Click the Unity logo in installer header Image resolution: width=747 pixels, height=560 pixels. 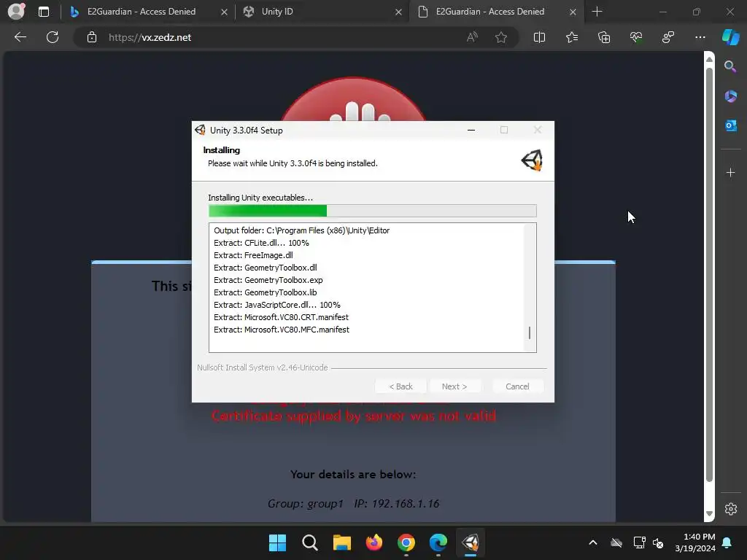[532, 160]
